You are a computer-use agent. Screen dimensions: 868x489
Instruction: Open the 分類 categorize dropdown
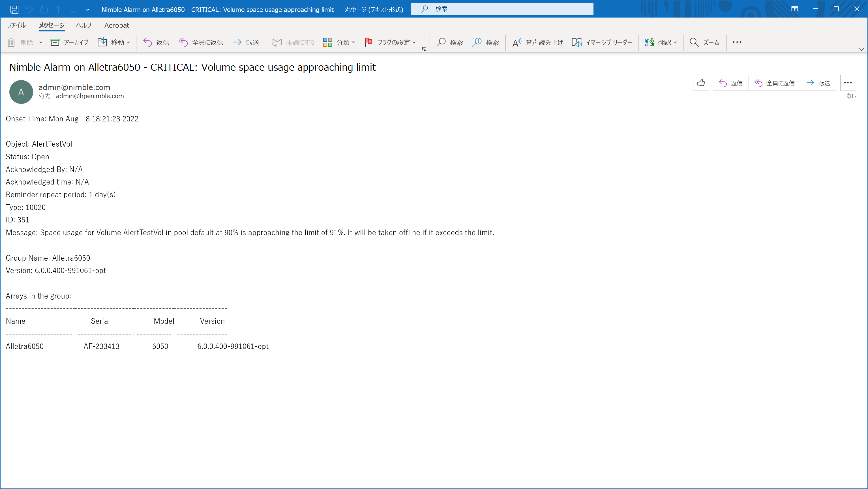(339, 42)
